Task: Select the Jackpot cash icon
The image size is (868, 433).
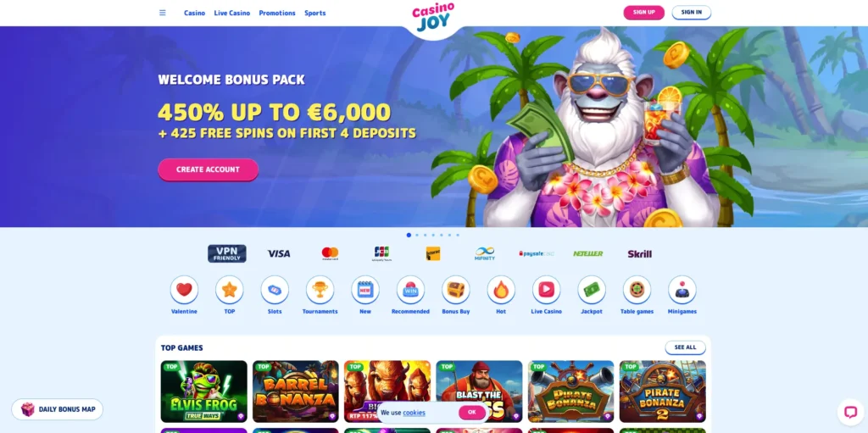Action: tap(592, 290)
